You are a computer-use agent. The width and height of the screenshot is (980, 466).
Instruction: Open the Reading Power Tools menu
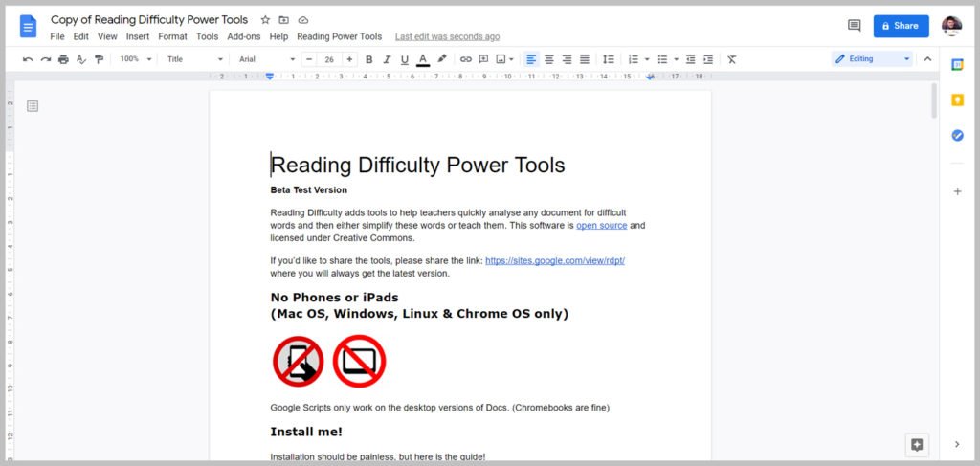click(x=339, y=37)
